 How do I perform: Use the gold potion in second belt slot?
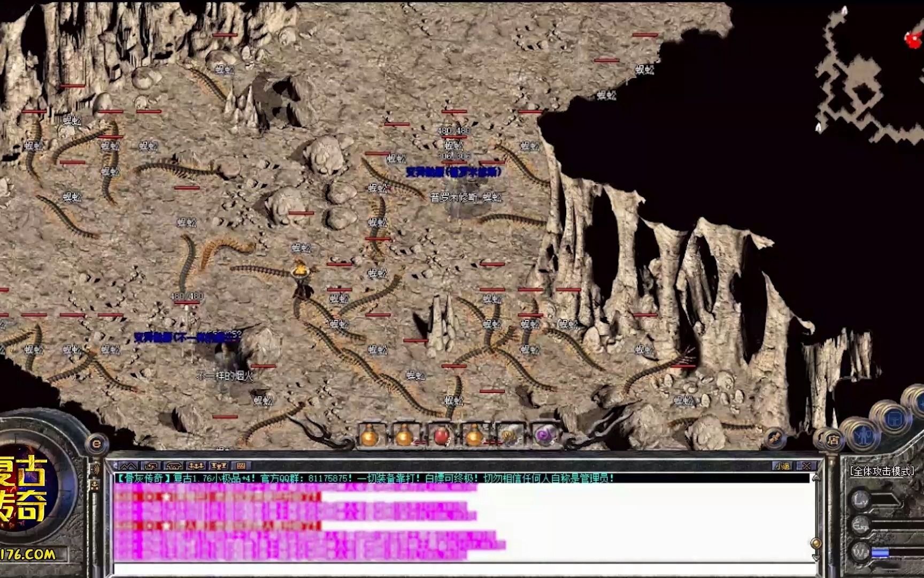click(x=404, y=435)
